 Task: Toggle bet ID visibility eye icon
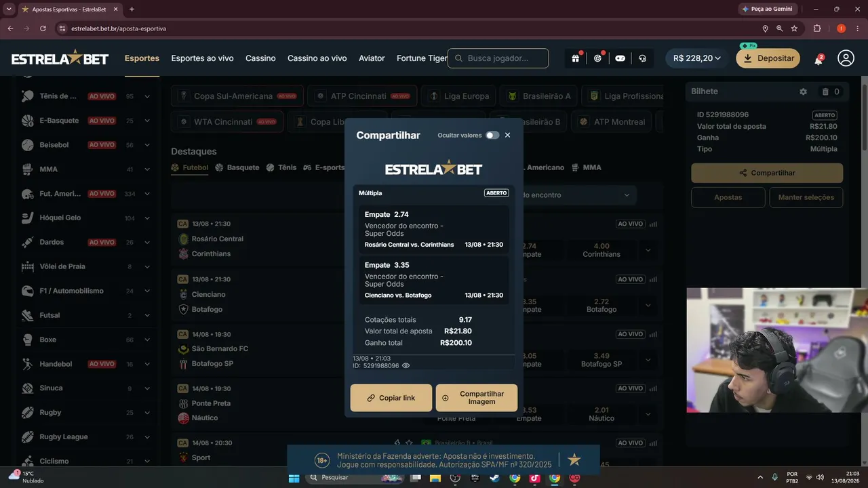coord(406,365)
